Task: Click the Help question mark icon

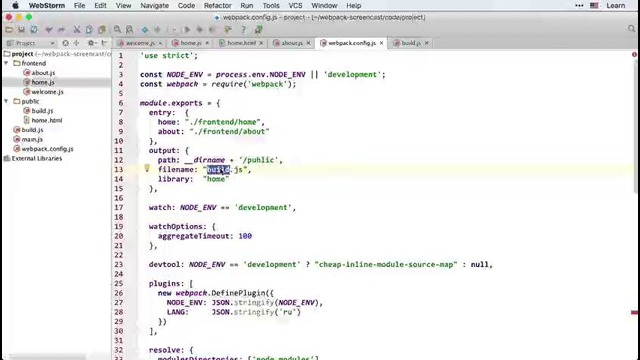Action: [x=243, y=30]
